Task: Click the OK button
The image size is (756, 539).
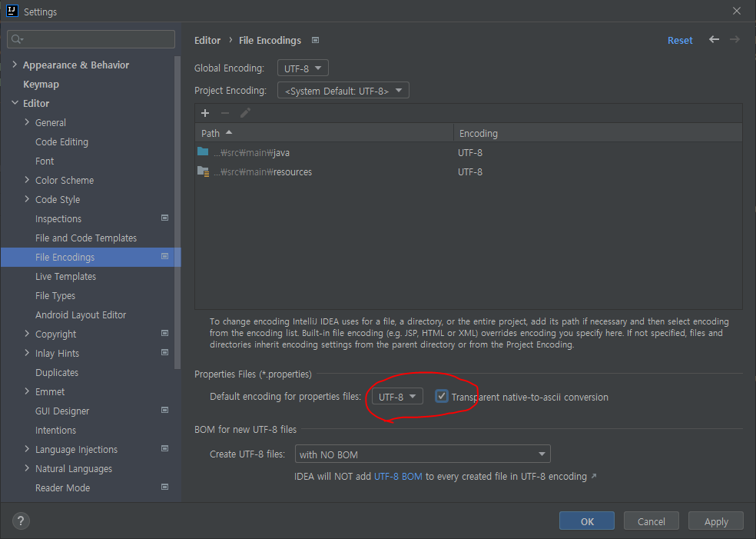Action: 587,521
